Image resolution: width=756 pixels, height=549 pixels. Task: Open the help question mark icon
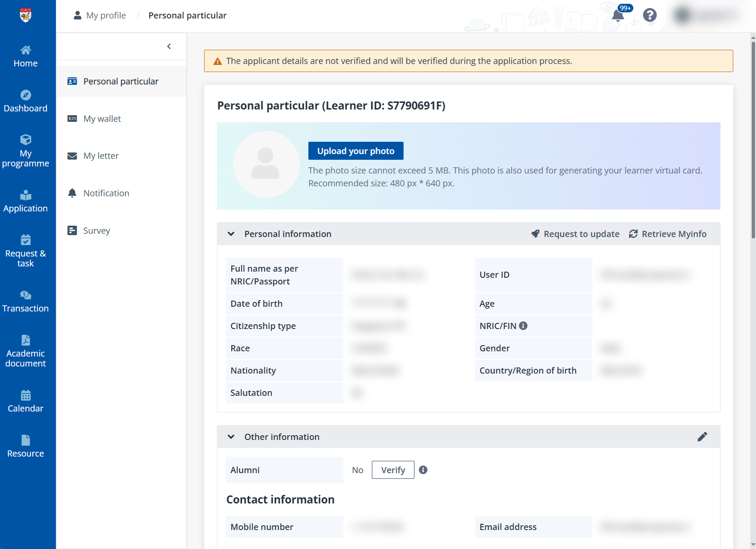tap(649, 15)
